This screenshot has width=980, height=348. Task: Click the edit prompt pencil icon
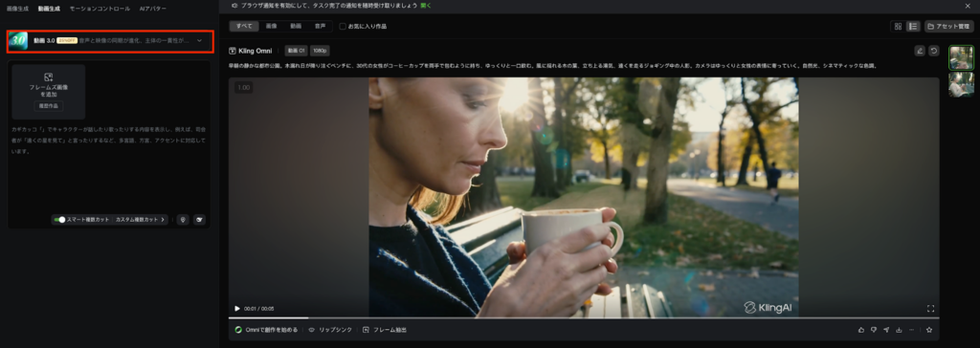(920, 51)
